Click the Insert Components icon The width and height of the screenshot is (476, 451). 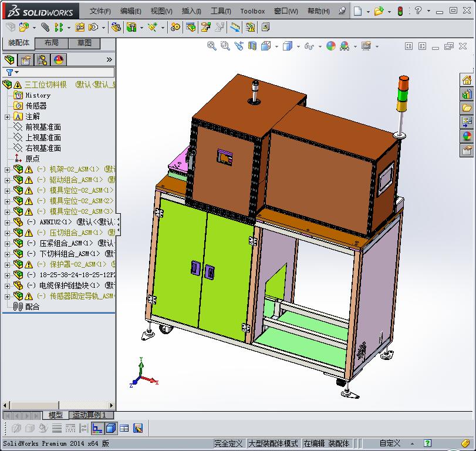pyautogui.click(x=24, y=28)
